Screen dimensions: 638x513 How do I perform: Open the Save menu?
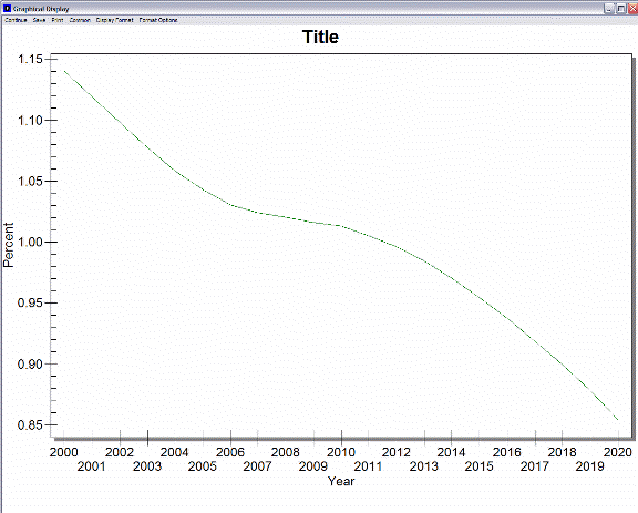39,20
